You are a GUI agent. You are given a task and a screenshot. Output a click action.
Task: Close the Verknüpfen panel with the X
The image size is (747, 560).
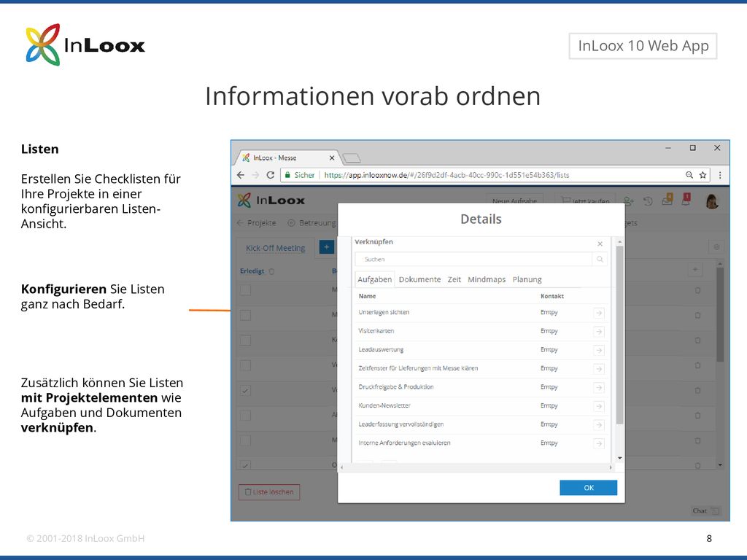(x=600, y=244)
